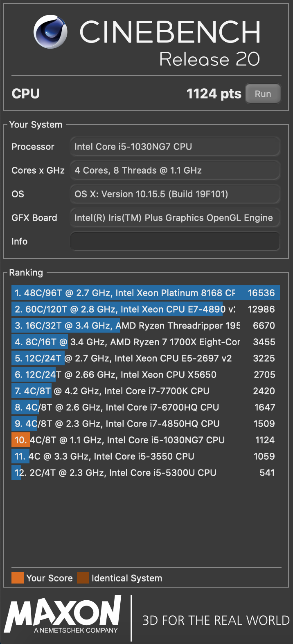Click the brown Identical System swatch
The image size is (293, 644).
[83, 578]
